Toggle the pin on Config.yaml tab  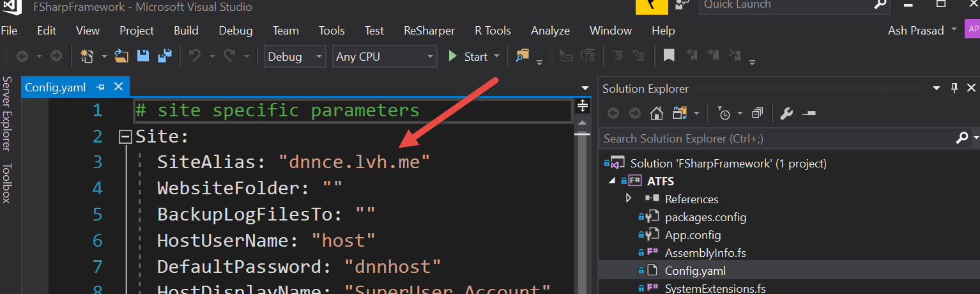(x=100, y=88)
